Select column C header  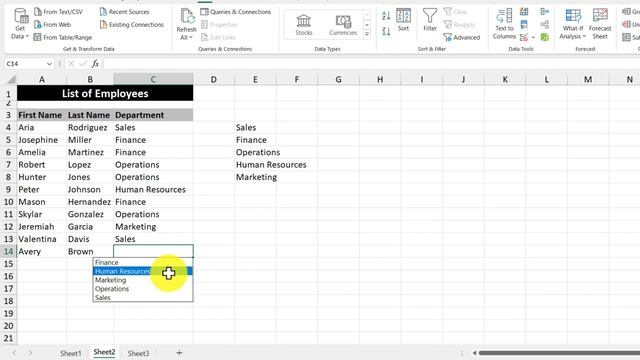click(x=153, y=79)
